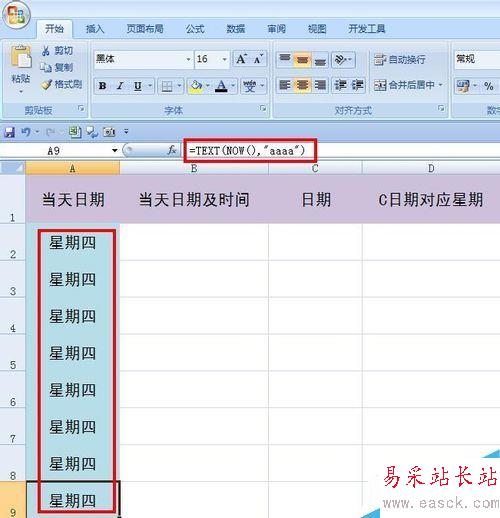Switch to the 开发工具 tab
Screen dimensions: 500x518
[367, 29]
